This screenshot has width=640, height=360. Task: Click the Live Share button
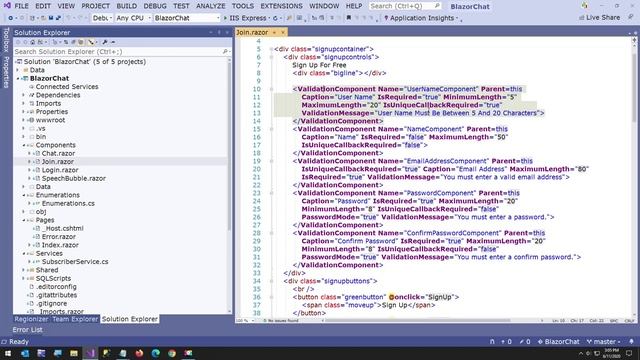click(x=599, y=18)
